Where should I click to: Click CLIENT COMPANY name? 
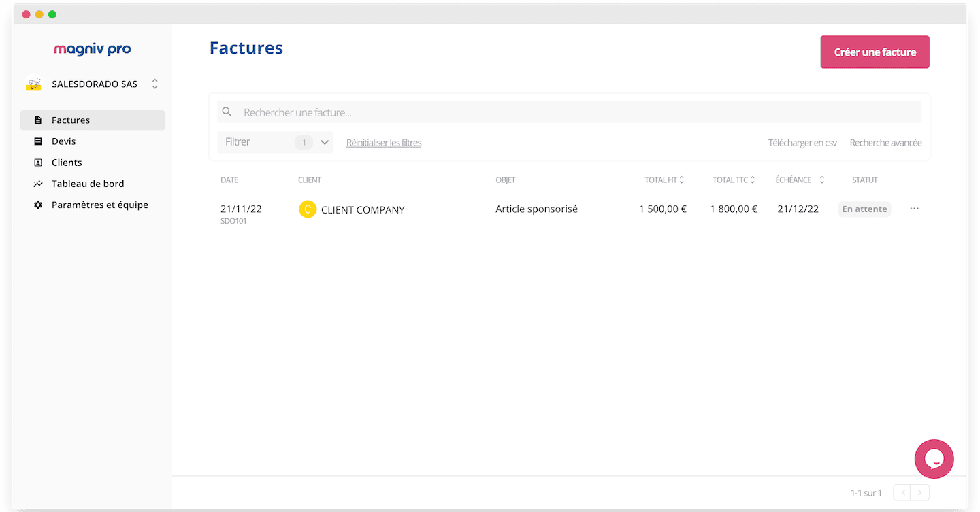coord(363,210)
